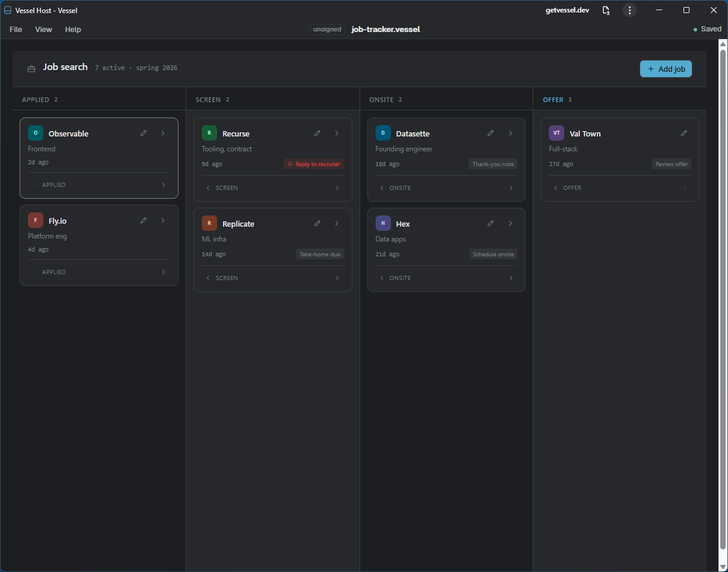728x572 pixels.
Task: Click the file download icon in title bar
Action: [606, 10]
